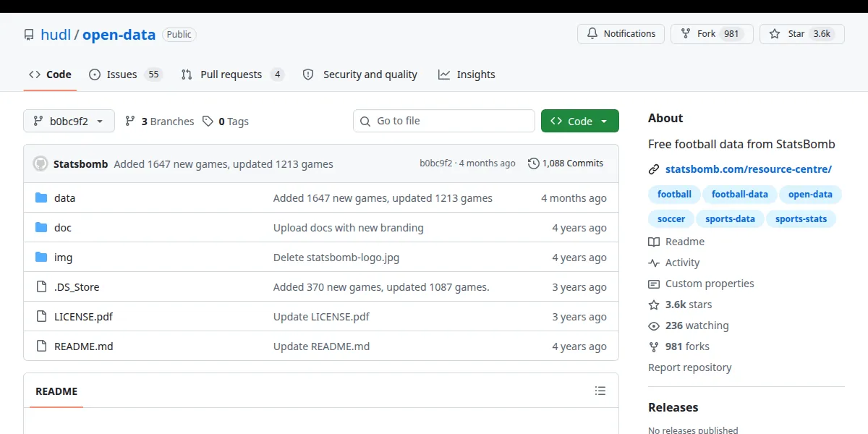
Task: Click the shield icon of Security tab
Action: [308, 75]
